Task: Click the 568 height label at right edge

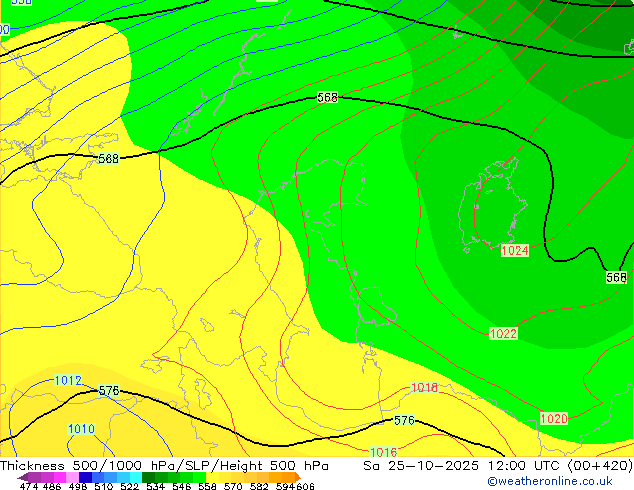Action: (616, 277)
